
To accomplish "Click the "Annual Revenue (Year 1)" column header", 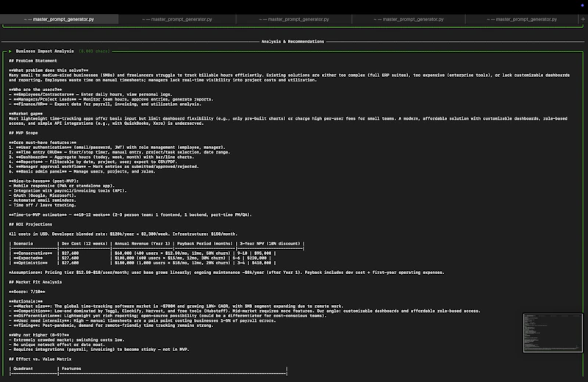I will (142, 244).
